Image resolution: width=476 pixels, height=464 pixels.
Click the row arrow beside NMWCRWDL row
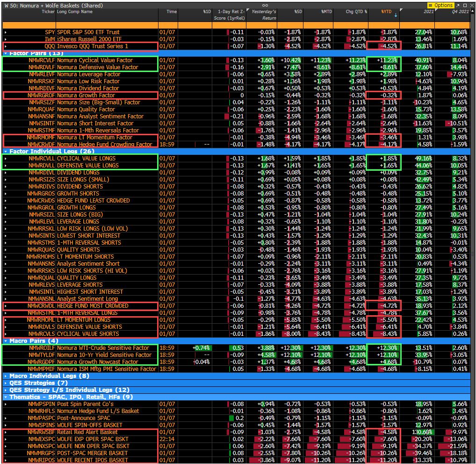pos(6,306)
